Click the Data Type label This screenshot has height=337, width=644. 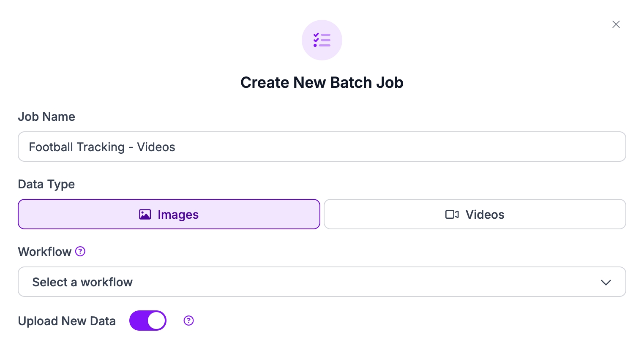pyautogui.click(x=46, y=184)
